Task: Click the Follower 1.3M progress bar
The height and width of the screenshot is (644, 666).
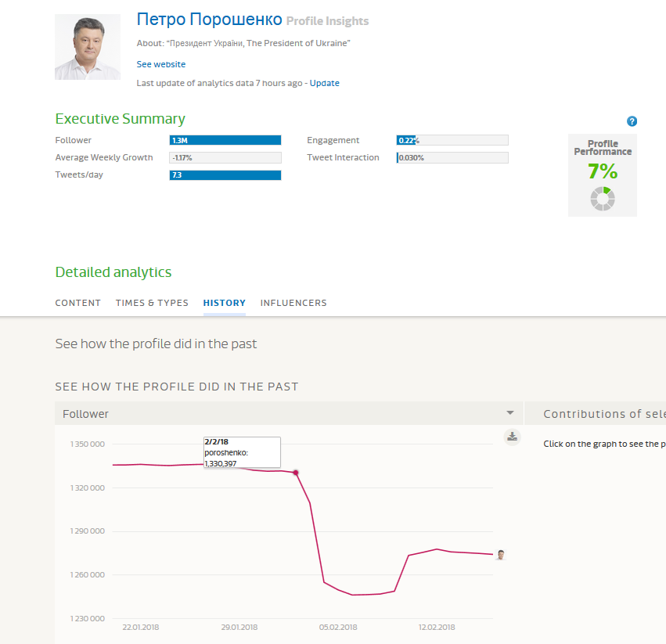Action: point(225,140)
